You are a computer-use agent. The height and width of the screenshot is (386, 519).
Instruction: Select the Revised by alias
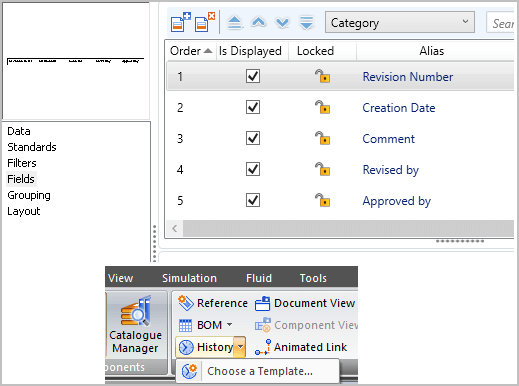391,170
